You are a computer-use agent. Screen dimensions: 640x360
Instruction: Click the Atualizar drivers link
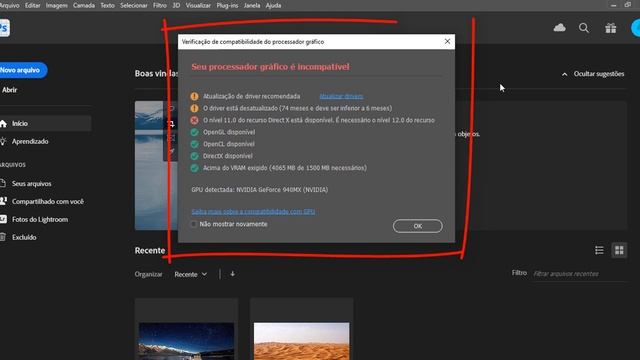(341, 96)
